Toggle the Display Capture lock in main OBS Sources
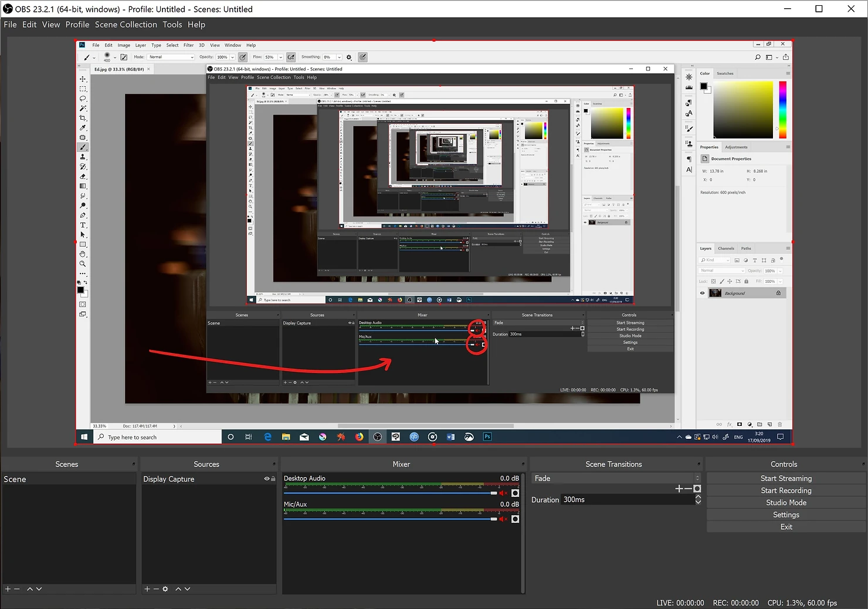The height and width of the screenshot is (609, 868). 273,479
